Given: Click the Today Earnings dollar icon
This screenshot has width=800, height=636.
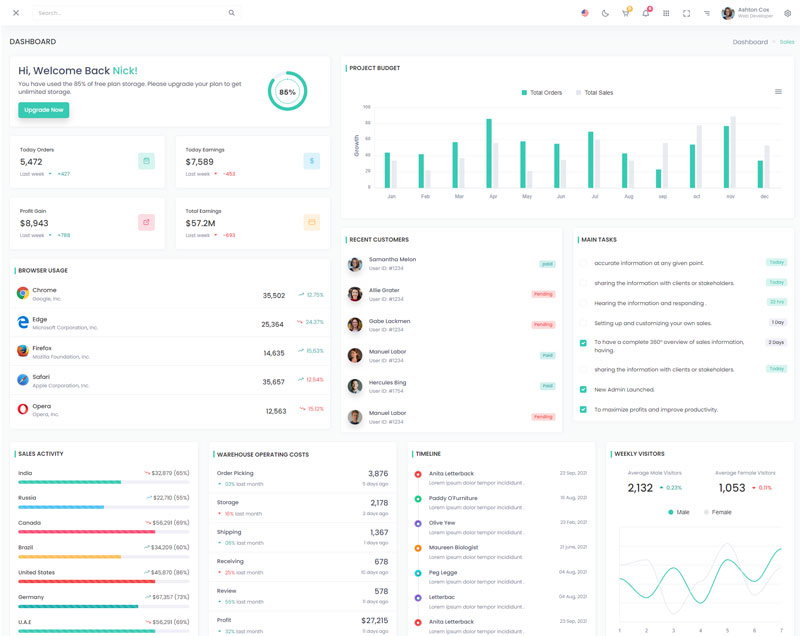Looking at the screenshot, I should click(311, 161).
